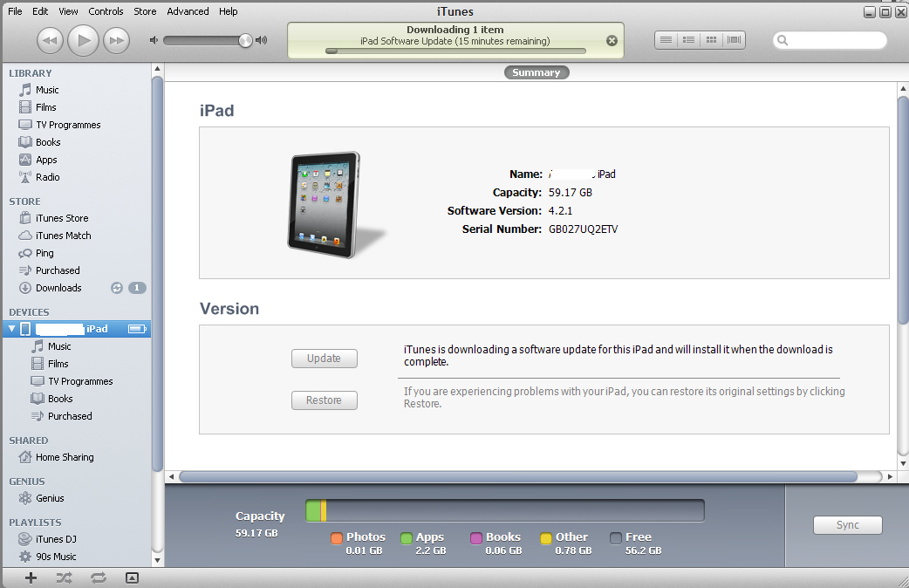Screen dimensions: 909x588
Task: Collapse the iPad device tree
Action: tap(11, 329)
